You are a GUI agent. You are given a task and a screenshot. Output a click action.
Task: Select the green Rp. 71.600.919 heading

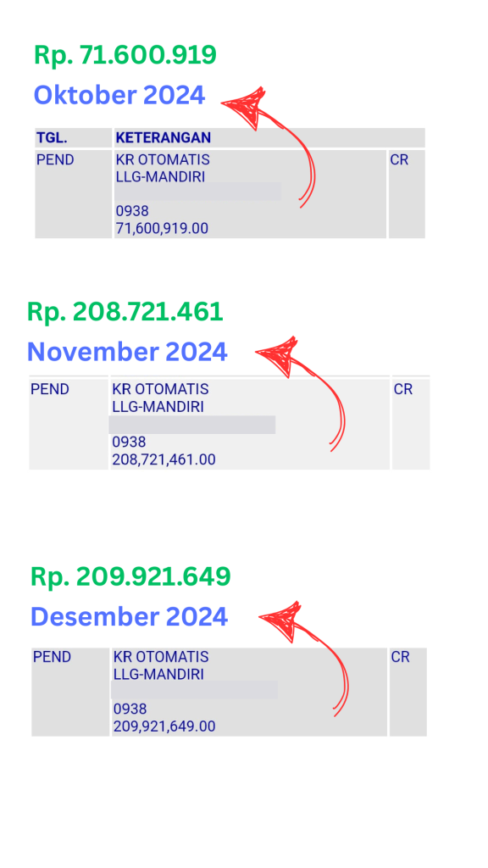125,55
